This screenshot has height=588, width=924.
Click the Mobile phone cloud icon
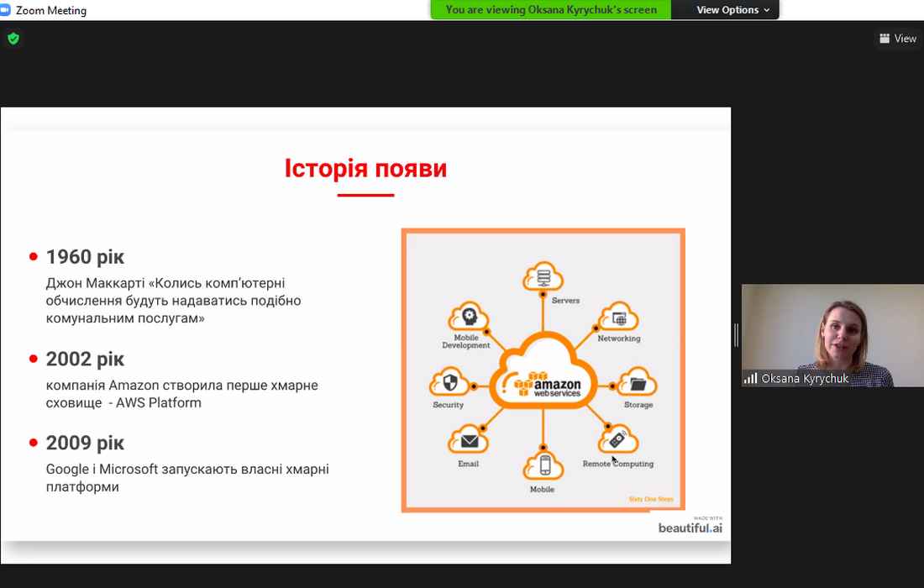[543, 465]
